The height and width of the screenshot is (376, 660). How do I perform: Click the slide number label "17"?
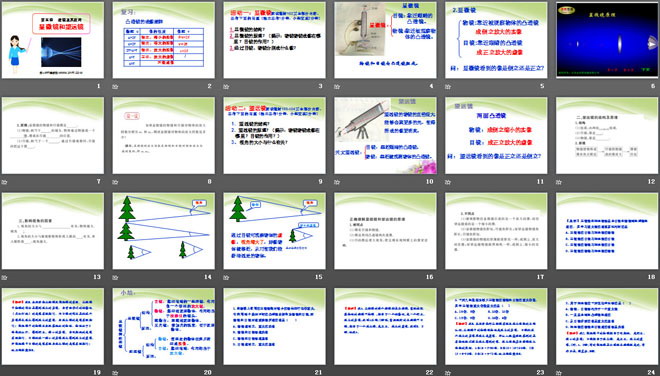point(540,277)
